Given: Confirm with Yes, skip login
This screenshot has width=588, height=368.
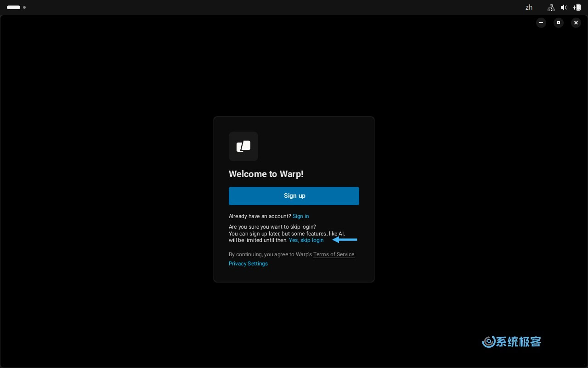Looking at the screenshot, I should (x=306, y=240).
